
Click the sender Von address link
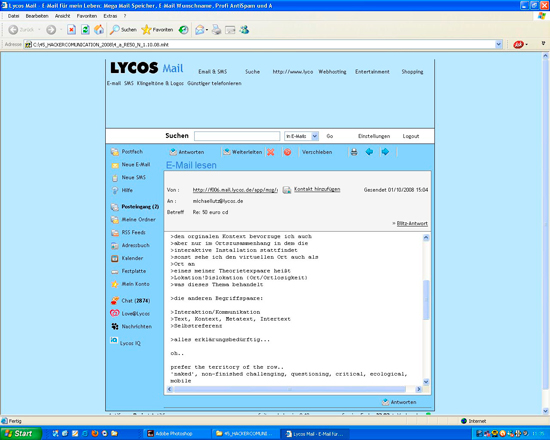[x=235, y=190]
